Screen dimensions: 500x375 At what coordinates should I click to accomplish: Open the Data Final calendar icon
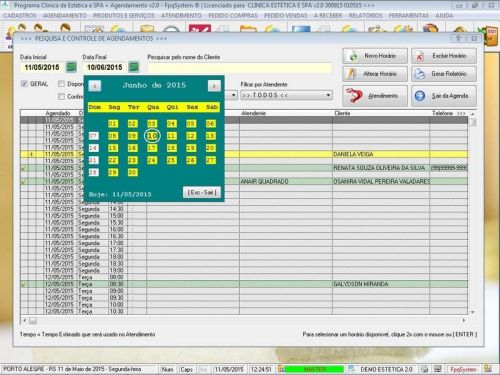tap(134, 67)
